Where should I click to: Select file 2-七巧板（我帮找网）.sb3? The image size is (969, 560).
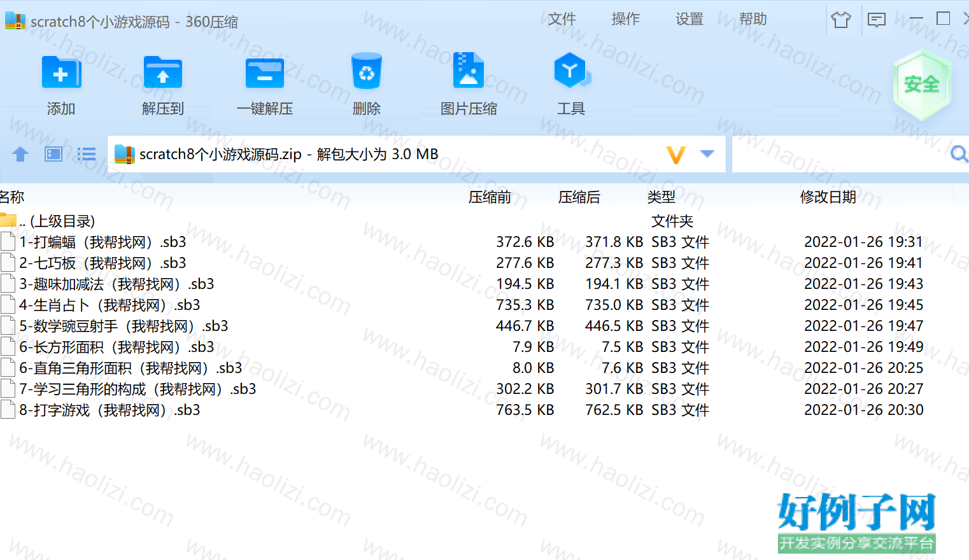[x=103, y=263]
